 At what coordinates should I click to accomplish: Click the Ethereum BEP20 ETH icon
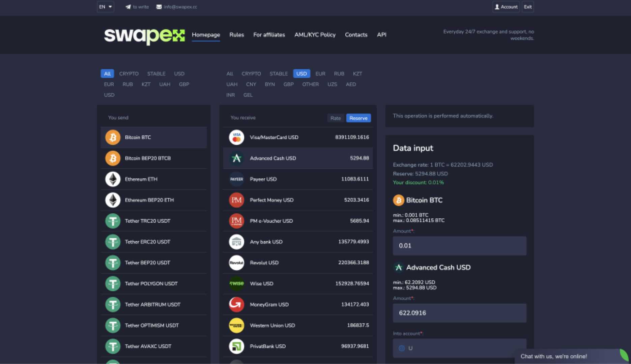pos(113,200)
